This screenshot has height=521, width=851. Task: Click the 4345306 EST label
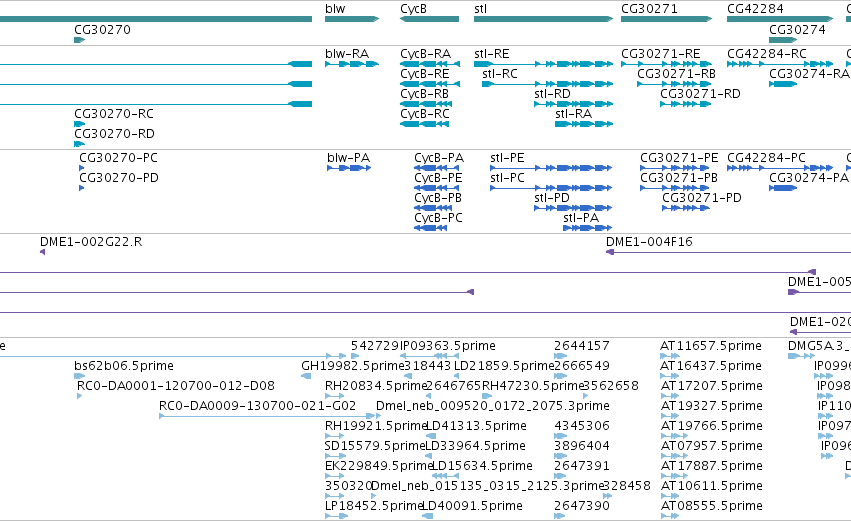coord(582,426)
